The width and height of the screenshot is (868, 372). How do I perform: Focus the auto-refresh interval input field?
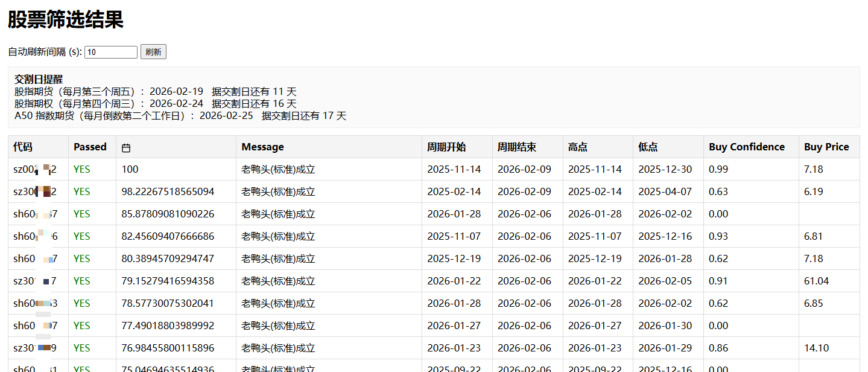coord(111,52)
